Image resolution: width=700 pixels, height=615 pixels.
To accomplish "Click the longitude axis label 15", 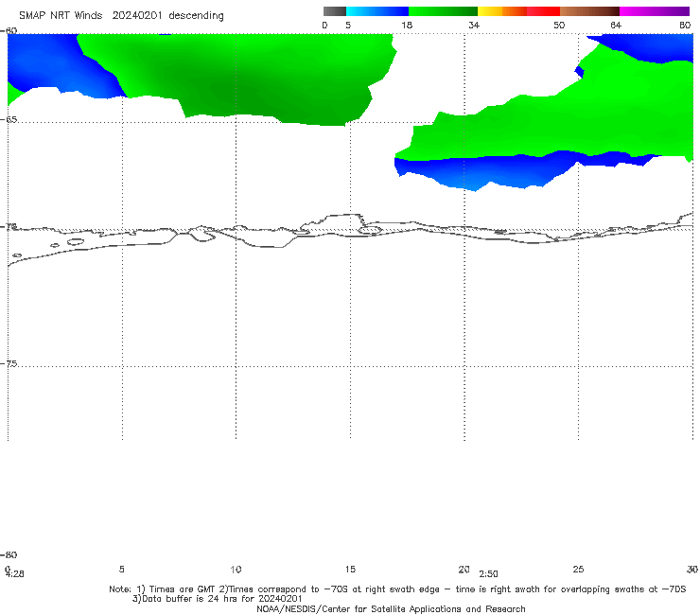I will [350, 569].
